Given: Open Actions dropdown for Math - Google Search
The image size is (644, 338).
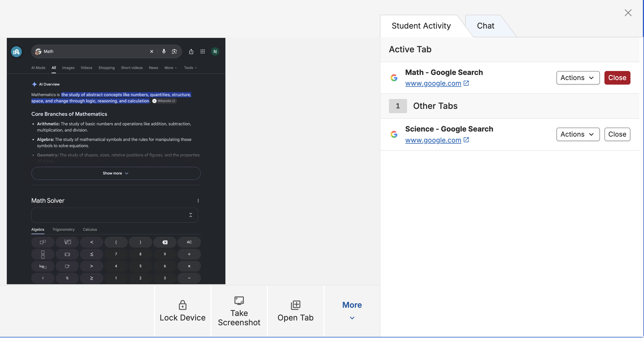Looking at the screenshot, I should (578, 78).
